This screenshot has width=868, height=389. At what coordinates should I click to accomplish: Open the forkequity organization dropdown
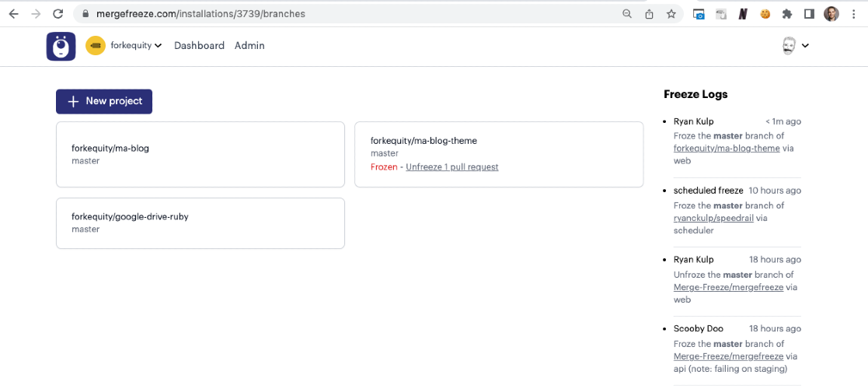coord(136,45)
